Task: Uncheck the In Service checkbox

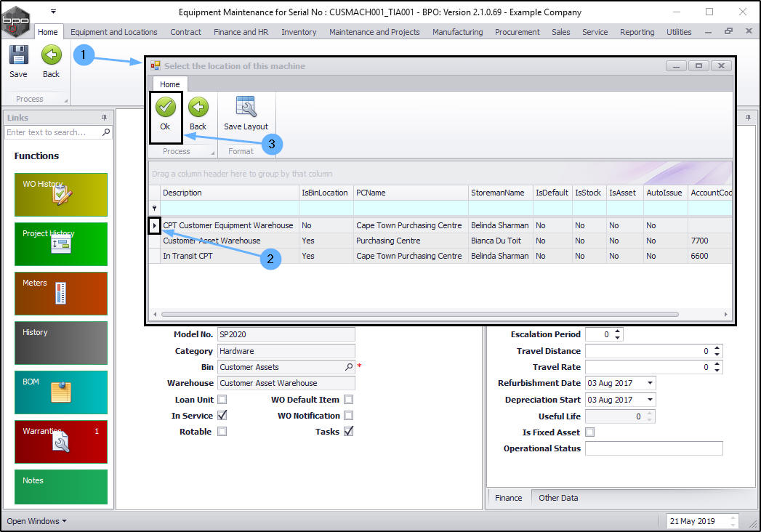Action: click(222, 416)
